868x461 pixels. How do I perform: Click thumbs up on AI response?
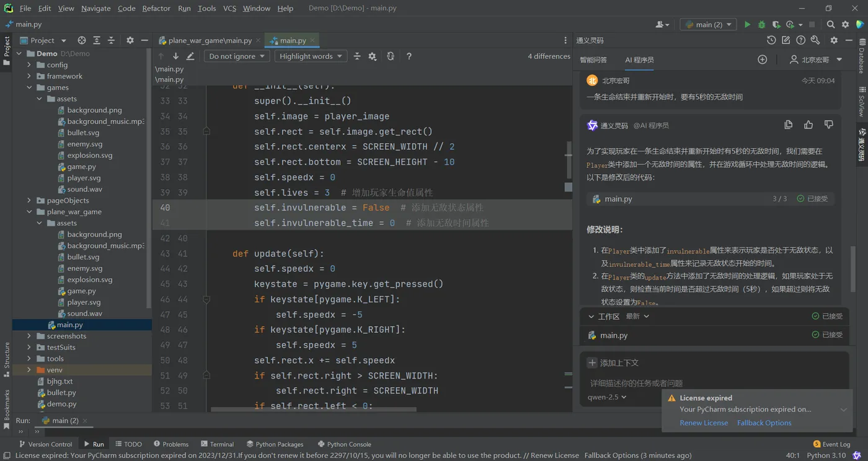808,125
